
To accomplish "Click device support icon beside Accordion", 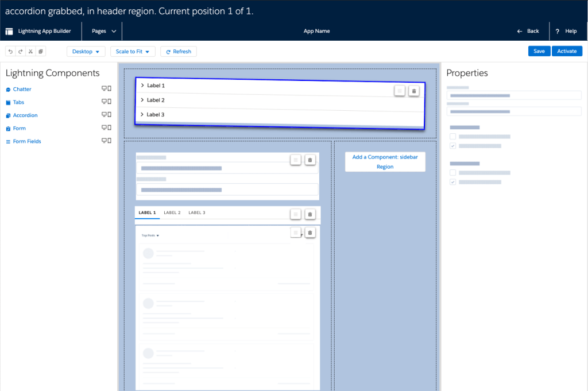I will [x=106, y=114].
